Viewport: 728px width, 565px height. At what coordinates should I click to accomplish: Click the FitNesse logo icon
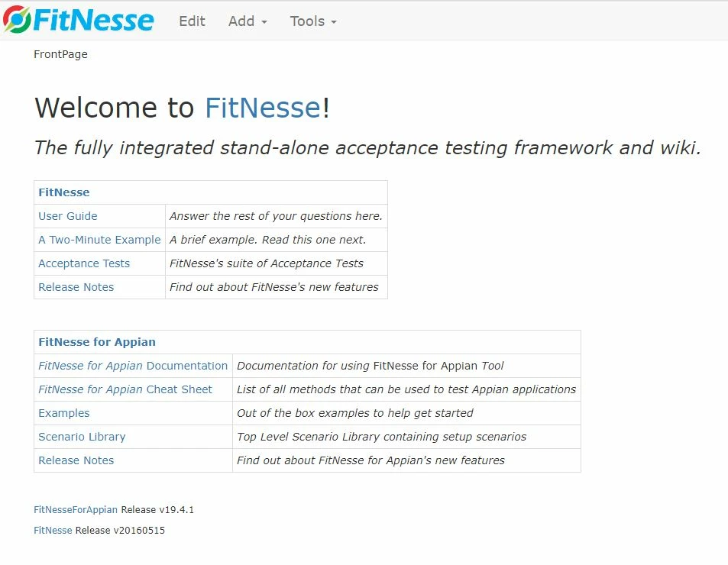pyautogui.click(x=17, y=20)
